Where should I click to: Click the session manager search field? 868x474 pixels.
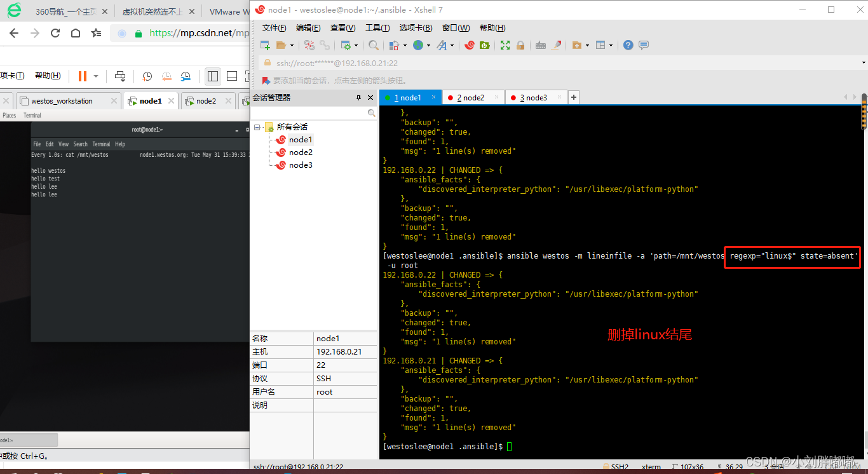click(314, 112)
